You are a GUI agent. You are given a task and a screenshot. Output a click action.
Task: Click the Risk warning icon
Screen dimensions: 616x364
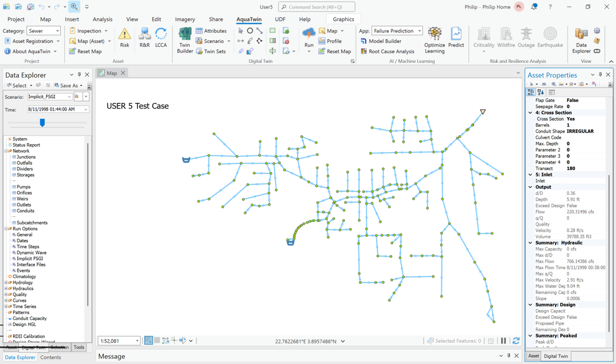tap(124, 38)
